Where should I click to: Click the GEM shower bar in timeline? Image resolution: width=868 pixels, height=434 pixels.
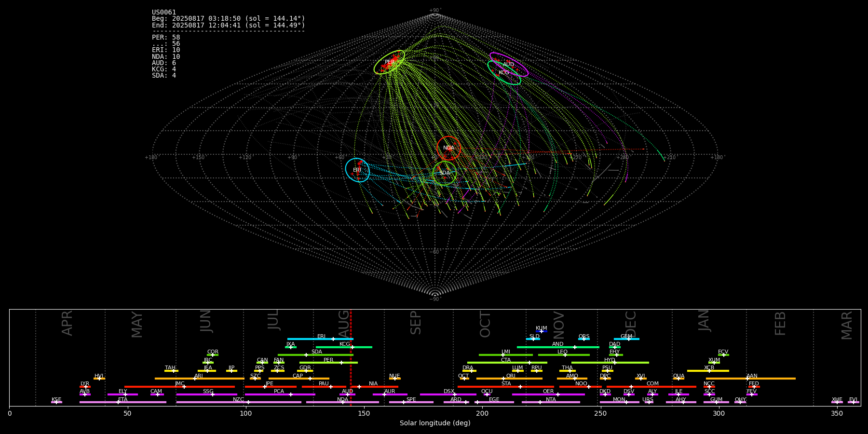tap(626, 339)
